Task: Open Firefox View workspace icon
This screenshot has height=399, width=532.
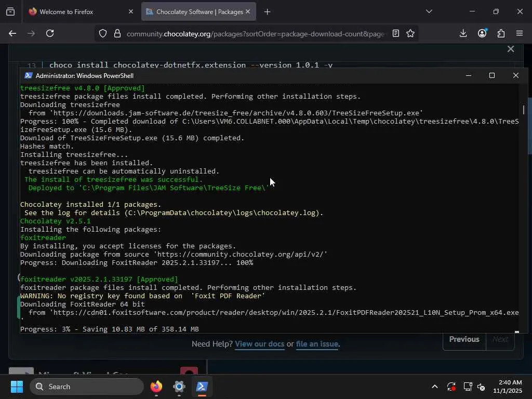Action: [10, 11]
